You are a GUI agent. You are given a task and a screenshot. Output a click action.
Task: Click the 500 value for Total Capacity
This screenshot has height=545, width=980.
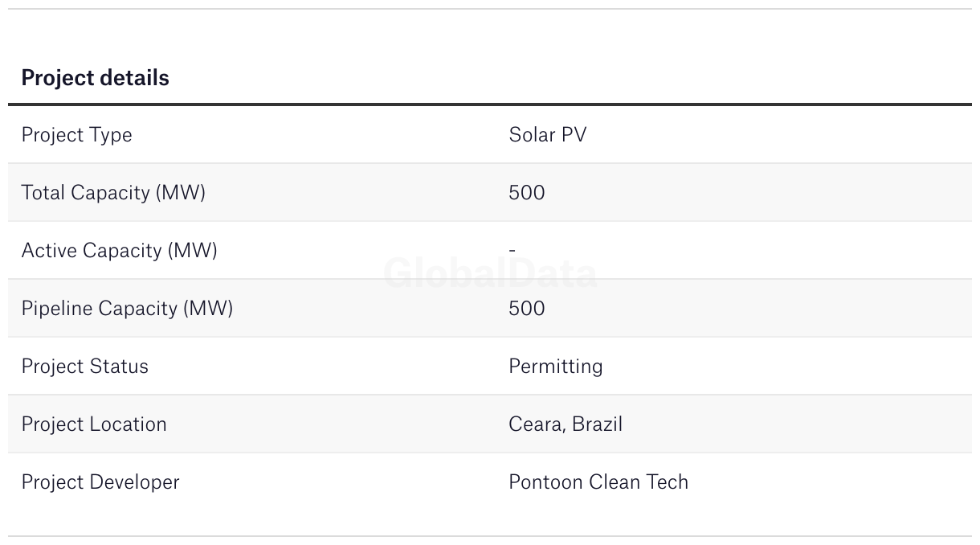tap(526, 193)
